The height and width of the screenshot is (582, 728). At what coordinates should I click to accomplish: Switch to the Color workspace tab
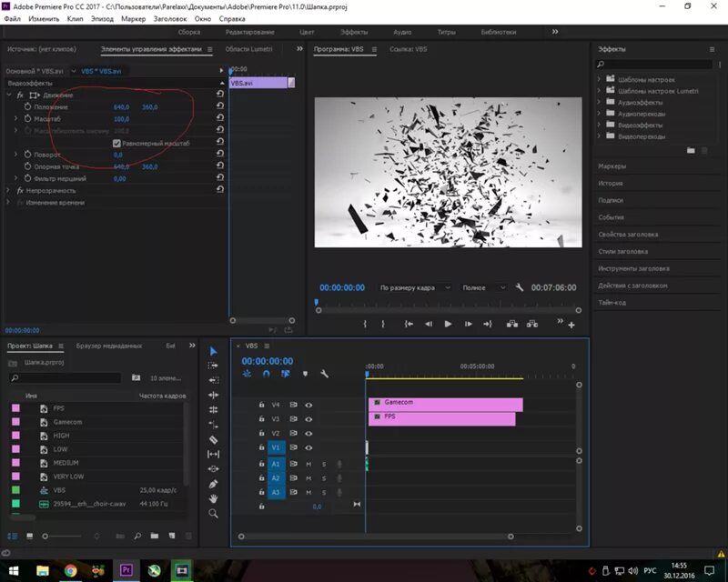click(x=307, y=32)
